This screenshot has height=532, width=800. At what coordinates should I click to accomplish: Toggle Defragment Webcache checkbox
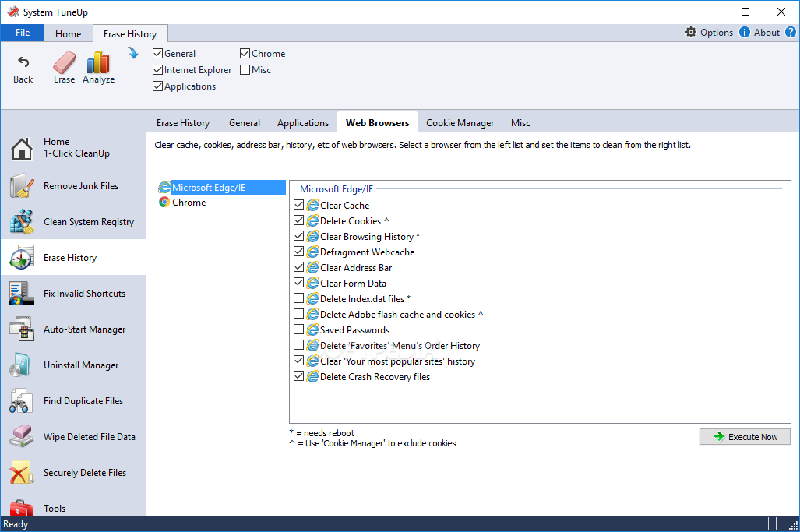coord(299,252)
